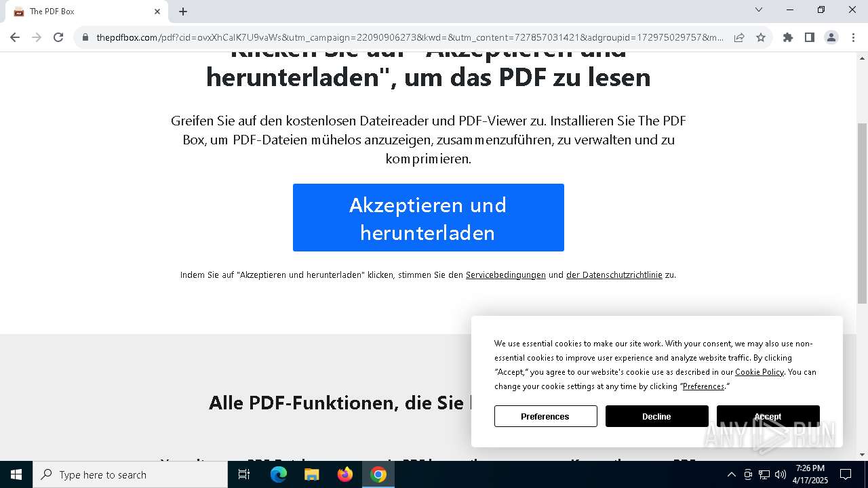Switch to Chrome taskbar icon

coord(378,474)
